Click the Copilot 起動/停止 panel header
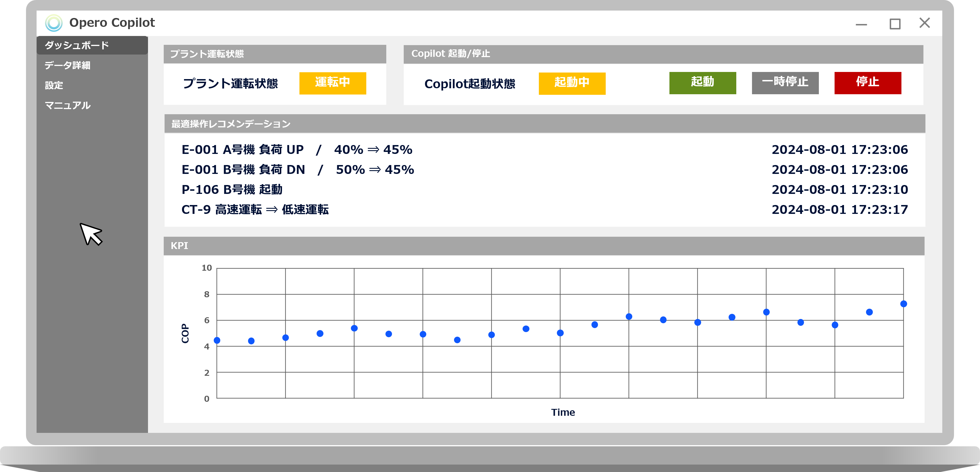 (x=663, y=54)
